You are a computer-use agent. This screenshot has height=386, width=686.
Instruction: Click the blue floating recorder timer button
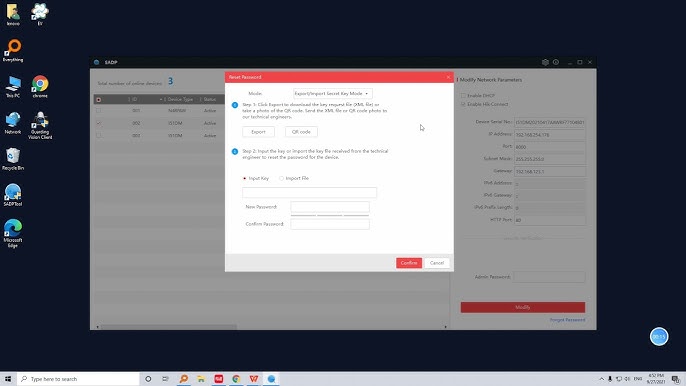click(x=659, y=337)
